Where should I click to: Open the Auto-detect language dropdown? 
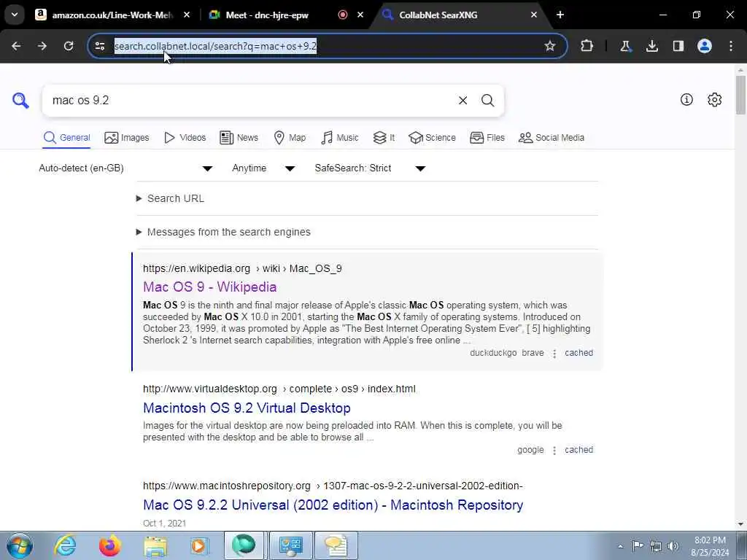tap(125, 168)
